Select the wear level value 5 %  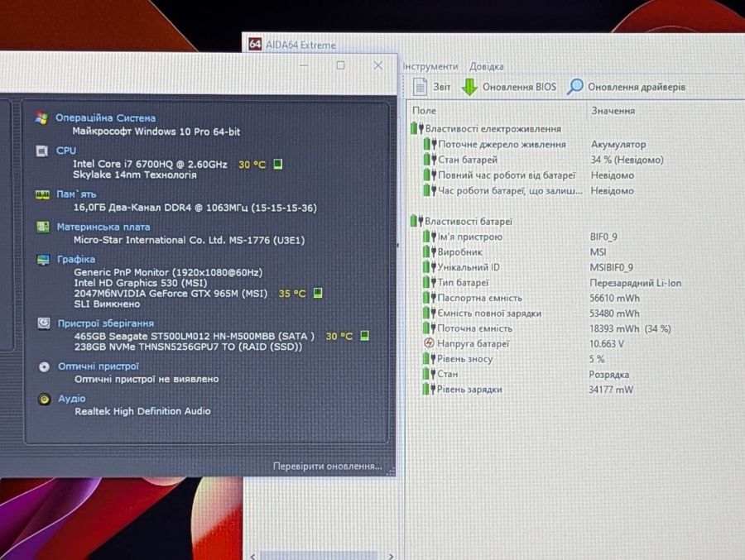tap(597, 359)
